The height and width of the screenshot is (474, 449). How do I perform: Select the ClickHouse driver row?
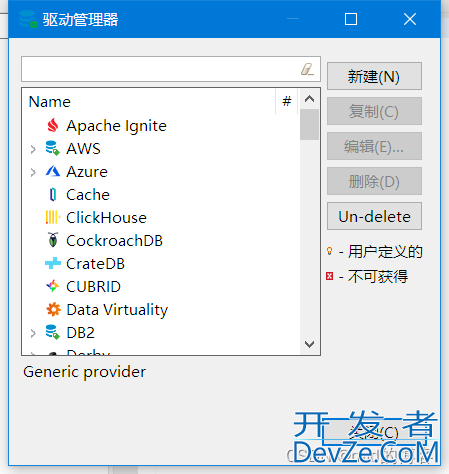point(161,217)
